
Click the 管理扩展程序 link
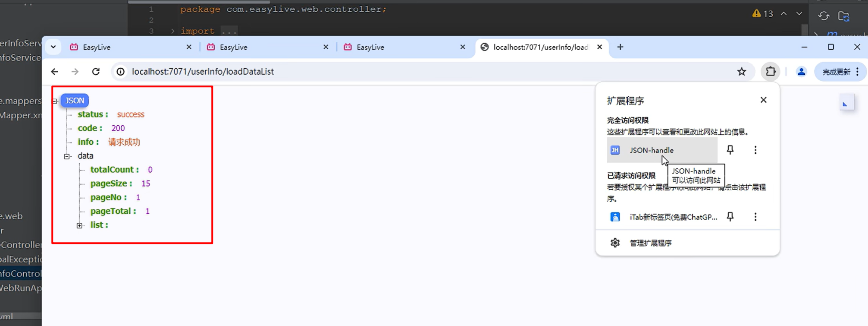(x=650, y=243)
